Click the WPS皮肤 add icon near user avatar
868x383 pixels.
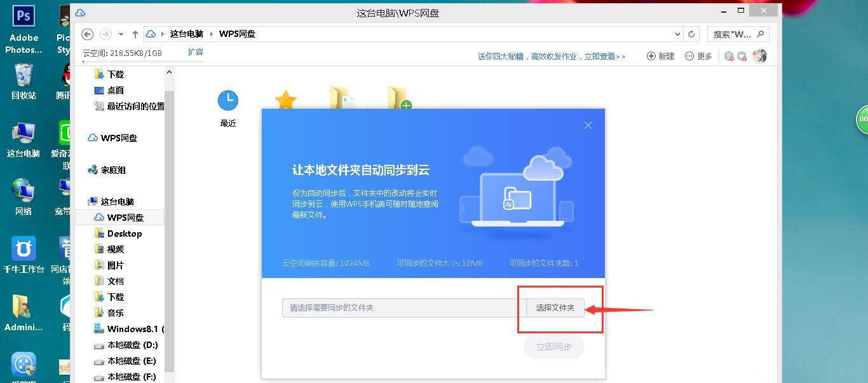(742, 56)
